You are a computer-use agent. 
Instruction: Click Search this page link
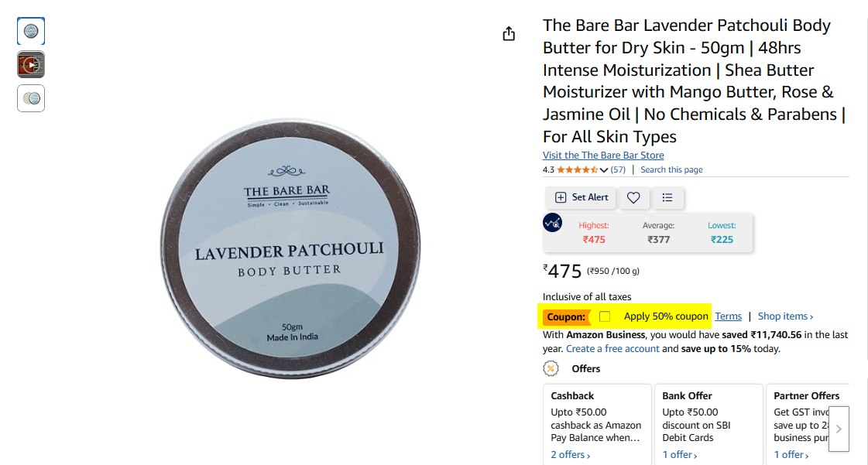click(671, 169)
